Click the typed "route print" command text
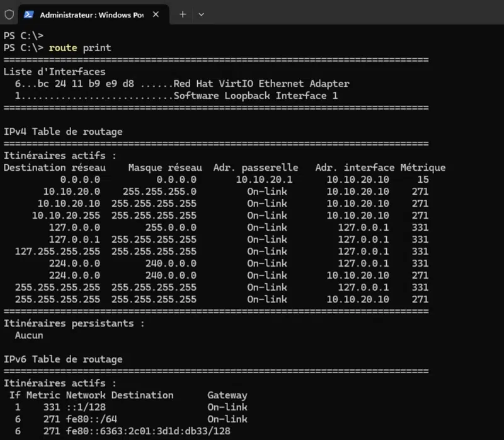 point(79,47)
